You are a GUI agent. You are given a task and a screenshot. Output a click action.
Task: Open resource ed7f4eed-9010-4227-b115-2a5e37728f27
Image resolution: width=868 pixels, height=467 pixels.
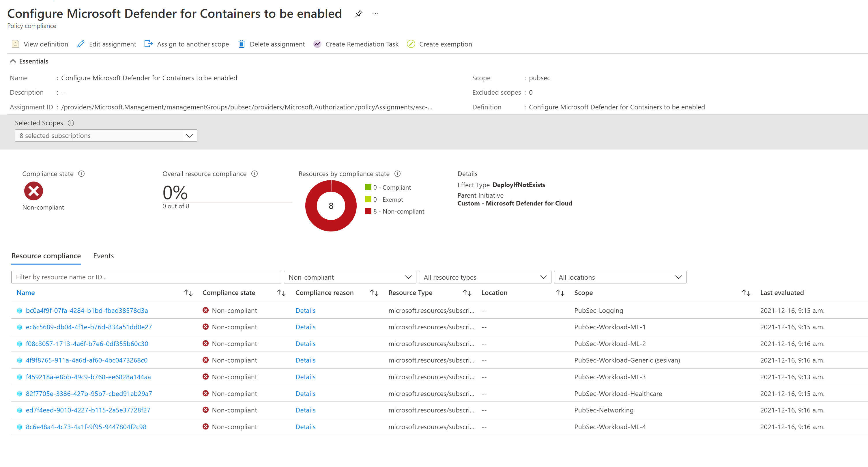pos(88,410)
